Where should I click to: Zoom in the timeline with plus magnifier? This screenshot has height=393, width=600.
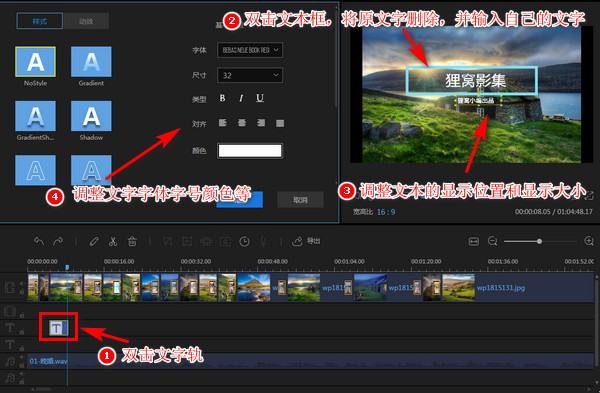click(x=589, y=241)
